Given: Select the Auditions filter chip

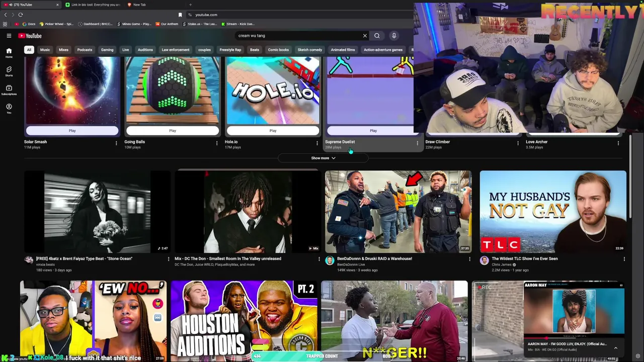Looking at the screenshot, I should click(145, 50).
